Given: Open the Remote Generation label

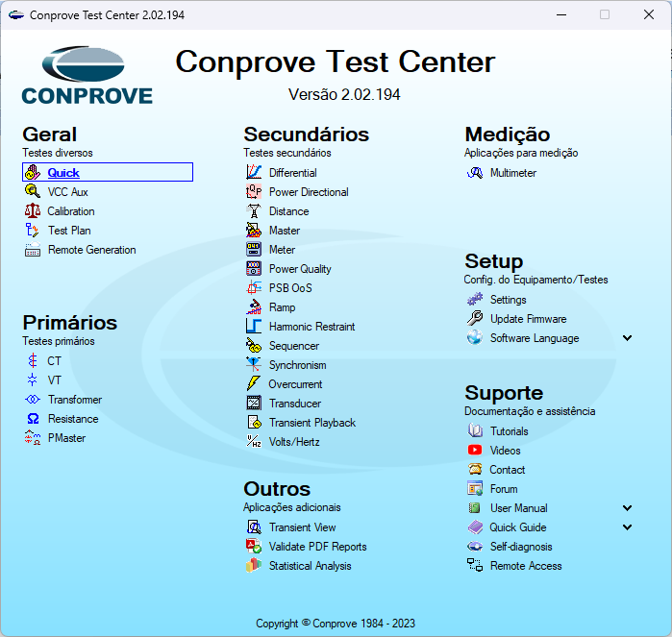Looking at the screenshot, I should (x=92, y=250).
